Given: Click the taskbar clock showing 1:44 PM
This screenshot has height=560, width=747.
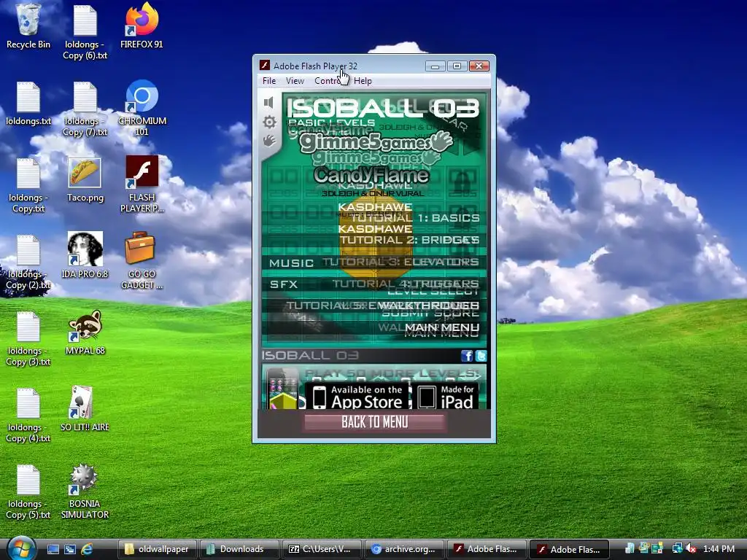Looking at the screenshot, I should click(x=719, y=548).
